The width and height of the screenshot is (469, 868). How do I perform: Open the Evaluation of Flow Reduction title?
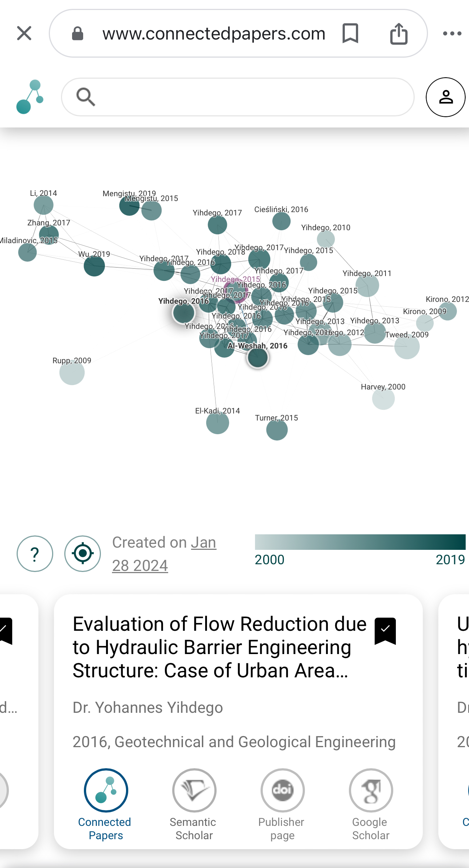click(x=220, y=647)
